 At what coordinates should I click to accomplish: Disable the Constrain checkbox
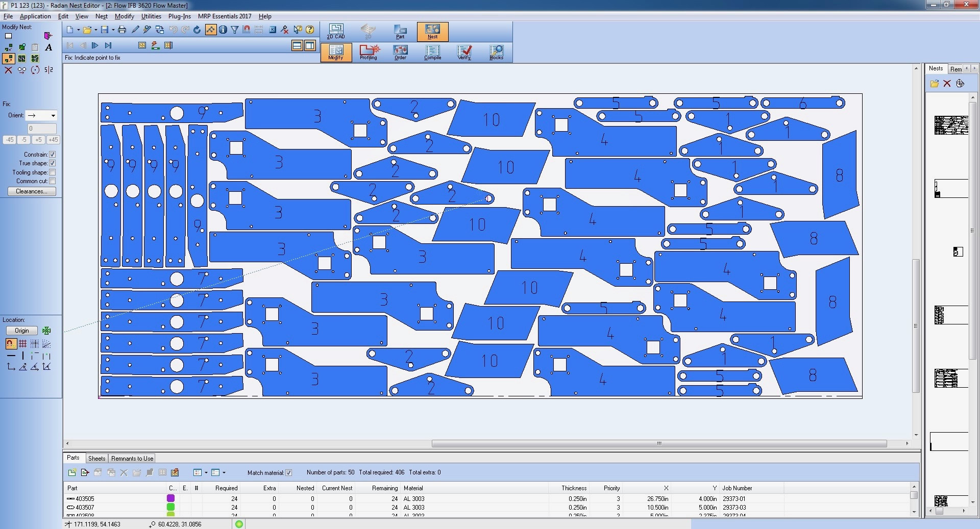click(x=53, y=155)
